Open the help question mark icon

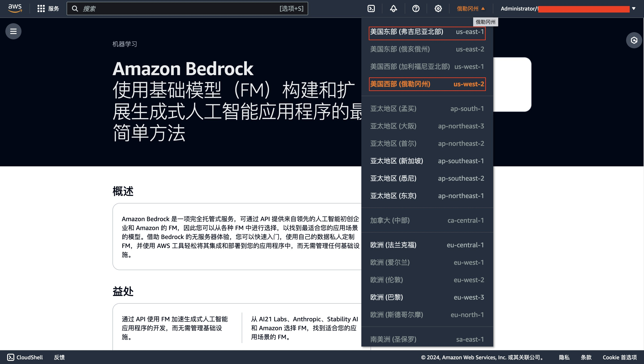point(415,8)
